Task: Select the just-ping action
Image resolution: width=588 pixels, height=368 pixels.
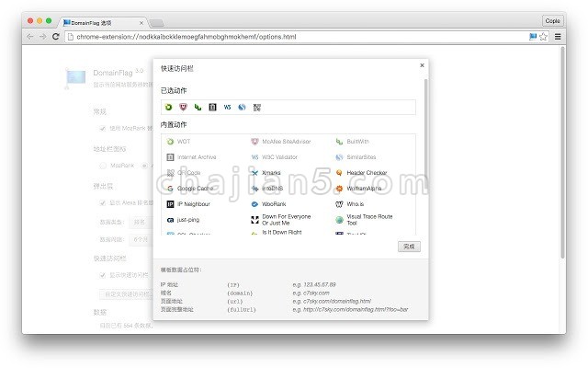Action: coord(188,220)
